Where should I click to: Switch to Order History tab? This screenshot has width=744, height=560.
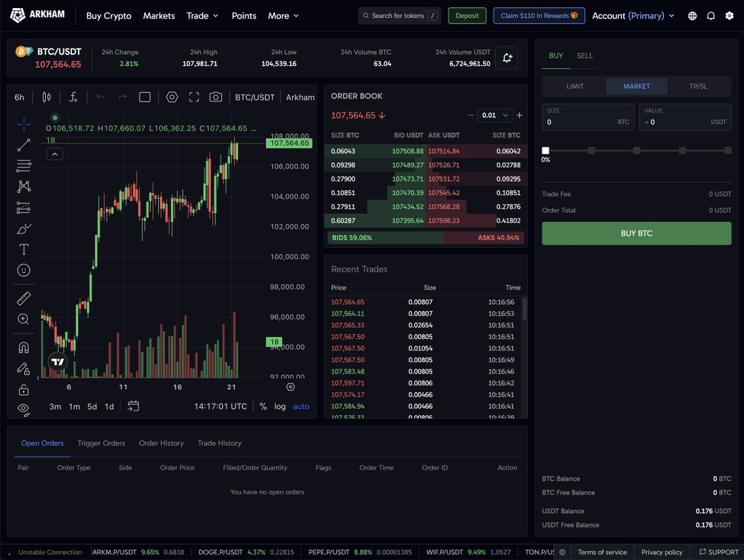pyautogui.click(x=161, y=443)
